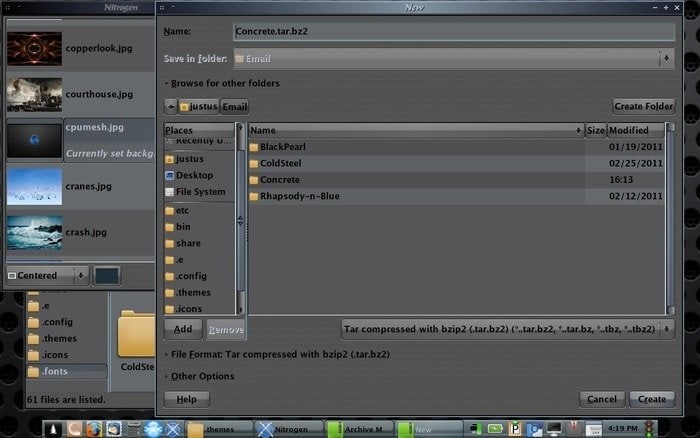Select .e bookmark in Places dialog
The width and height of the screenshot is (700, 438).
click(x=199, y=260)
